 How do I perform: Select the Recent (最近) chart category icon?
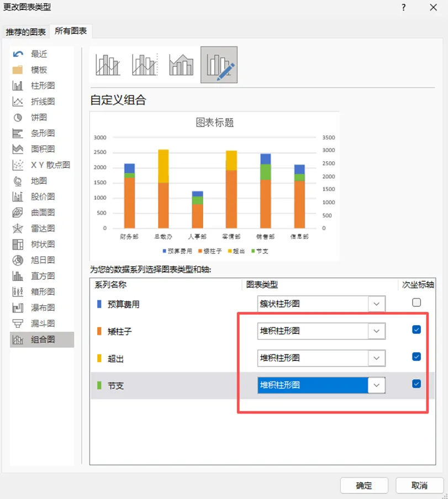coord(18,54)
